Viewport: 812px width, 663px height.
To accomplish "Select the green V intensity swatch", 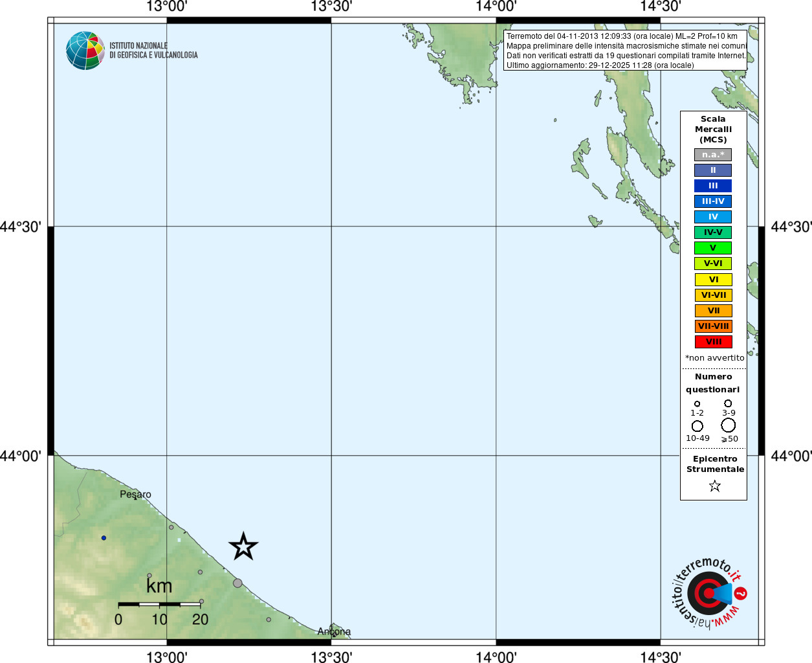I will pos(713,248).
